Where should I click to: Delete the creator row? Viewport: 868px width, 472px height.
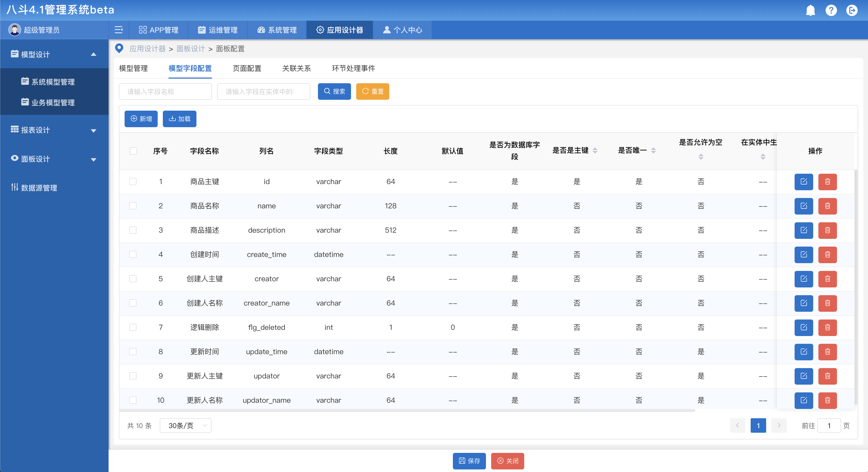tap(828, 279)
